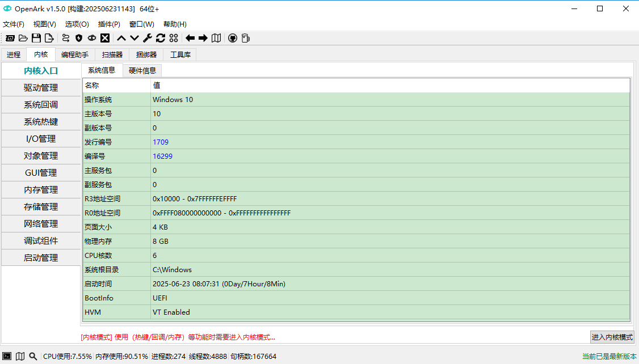The width and height of the screenshot is (639, 364).
Task: Open the 文件(F) menu
Action: (x=14, y=24)
